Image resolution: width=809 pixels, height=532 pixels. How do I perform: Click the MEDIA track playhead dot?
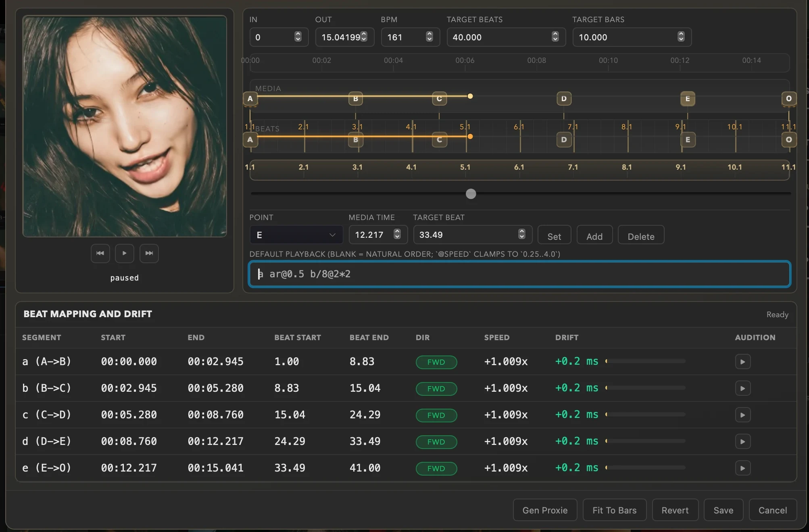(x=470, y=96)
